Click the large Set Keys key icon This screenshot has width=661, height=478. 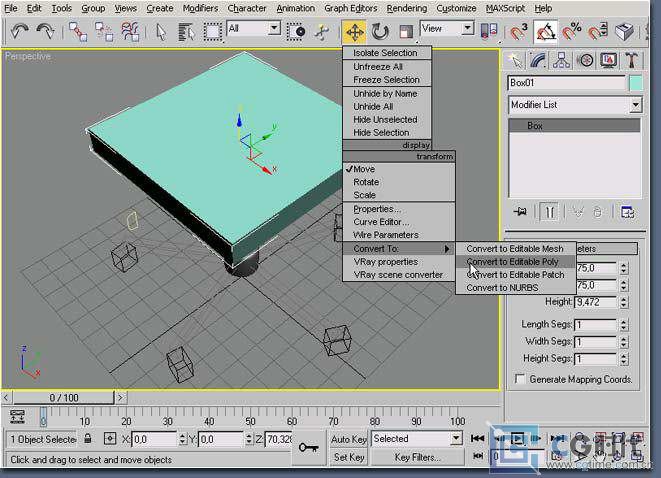(x=309, y=448)
